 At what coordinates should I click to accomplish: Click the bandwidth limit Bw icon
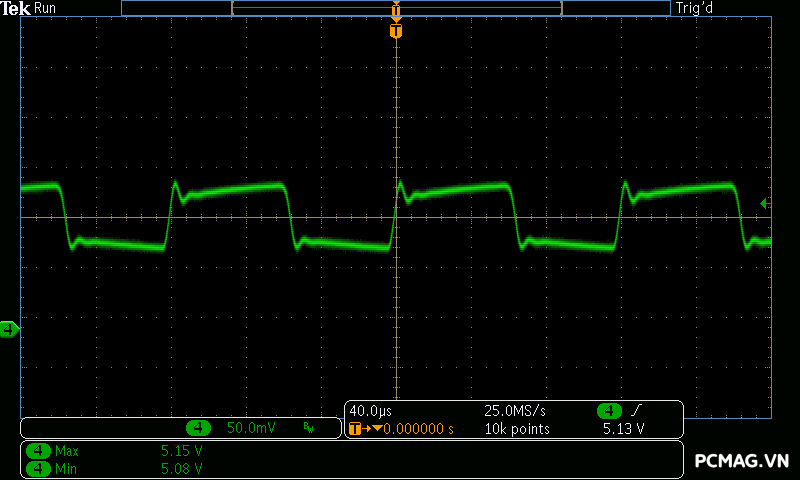[308, 428]
